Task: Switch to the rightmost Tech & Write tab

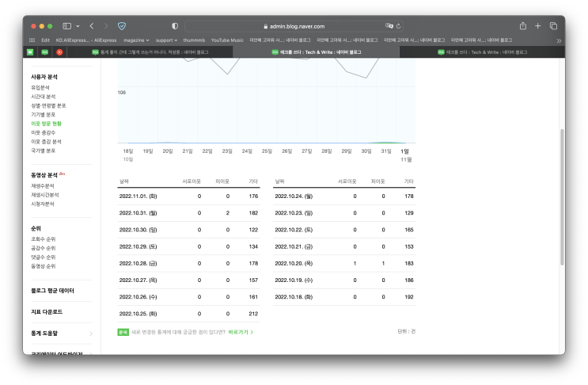Action: tap(482, 52)
